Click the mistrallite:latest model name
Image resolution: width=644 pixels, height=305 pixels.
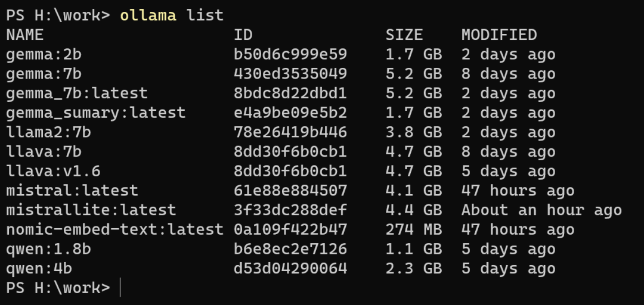[91, 210]
